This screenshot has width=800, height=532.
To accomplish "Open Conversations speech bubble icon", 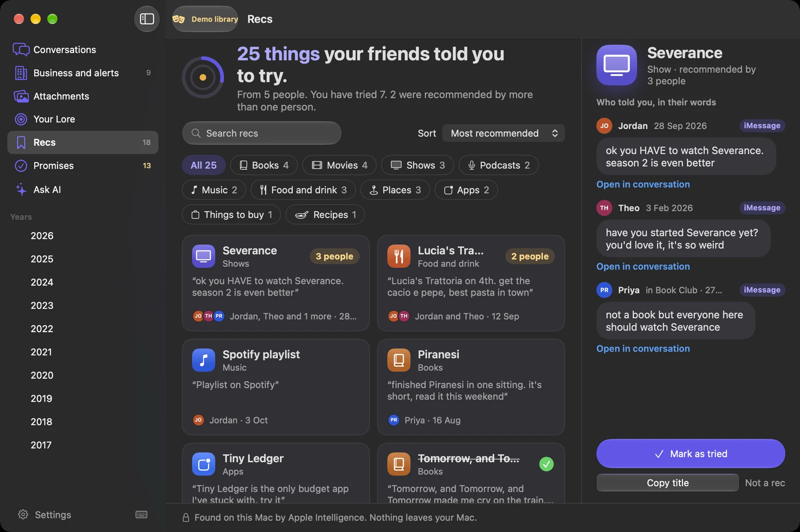I will click(x=21, y=49).
